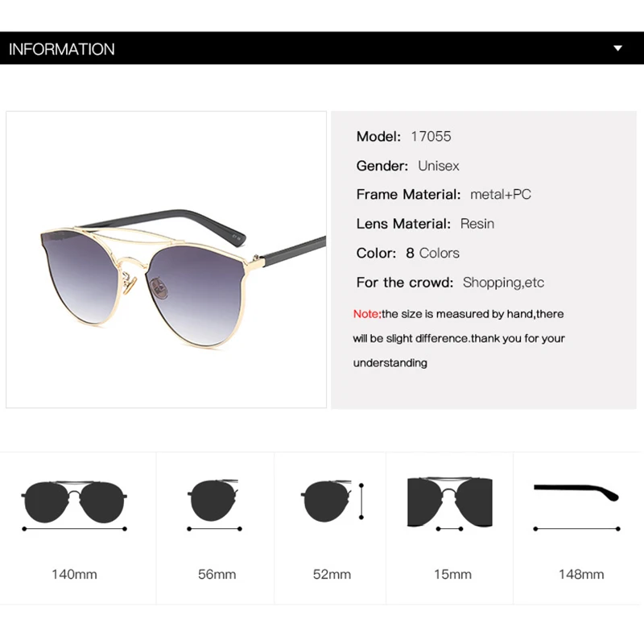Click the 15mm measurement label
This screenshot has height=644, width=644.
(452, 574)
